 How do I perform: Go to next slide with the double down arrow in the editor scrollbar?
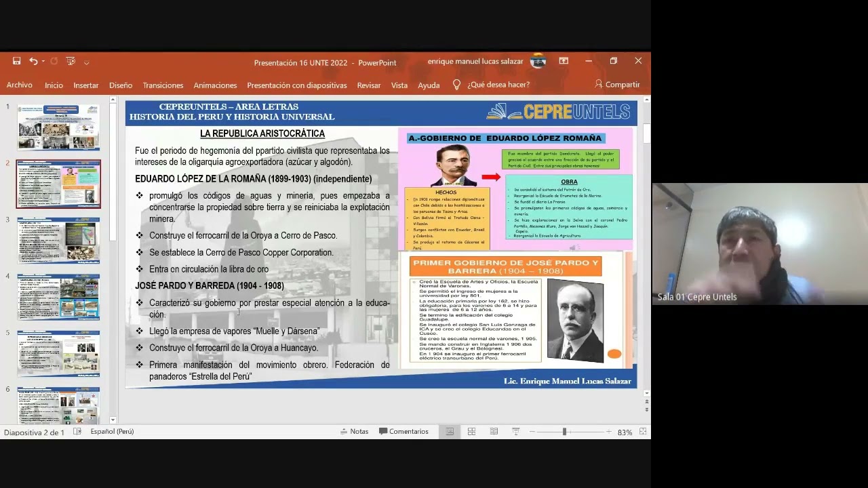pos(646,410)
